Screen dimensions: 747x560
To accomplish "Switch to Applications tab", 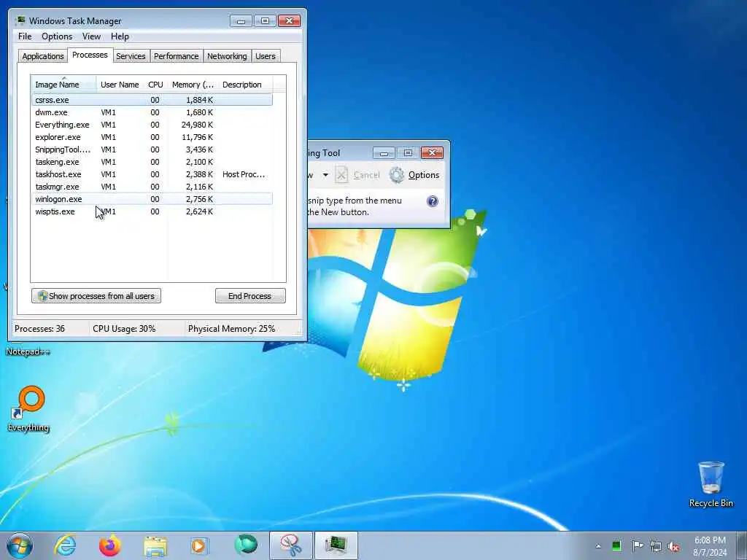I will 43,56.
